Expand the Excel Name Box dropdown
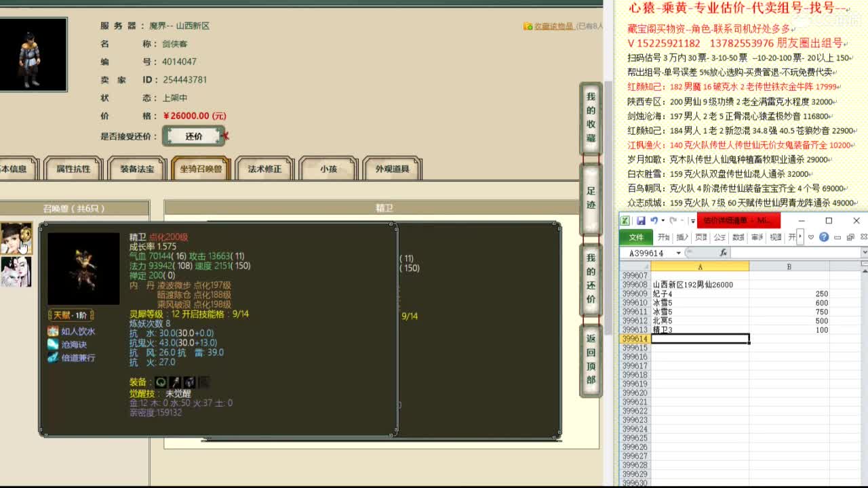 678,253
